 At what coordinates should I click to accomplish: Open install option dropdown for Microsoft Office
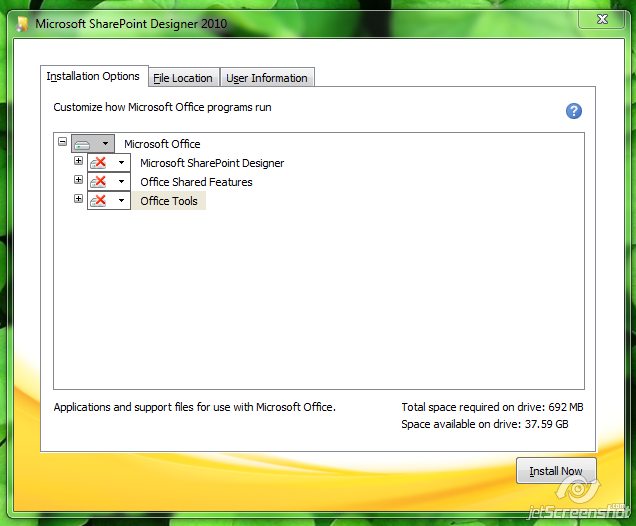[x=93, y=144]
